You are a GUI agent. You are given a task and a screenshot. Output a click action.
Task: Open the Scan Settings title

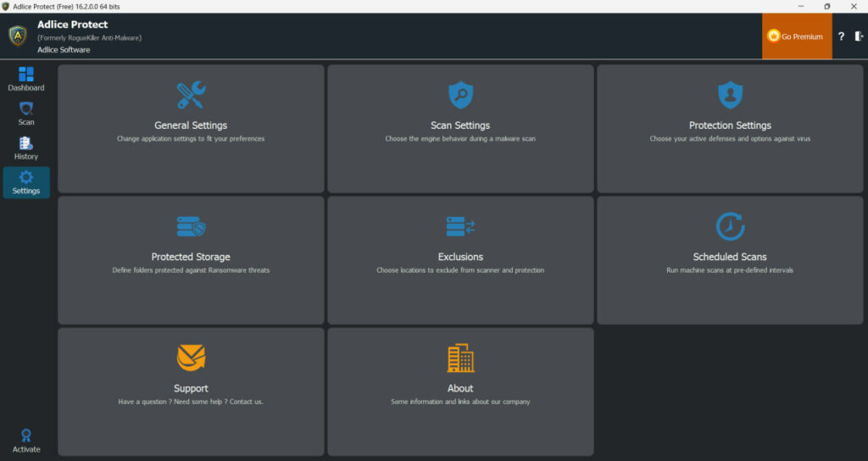(x=460, y=125)
